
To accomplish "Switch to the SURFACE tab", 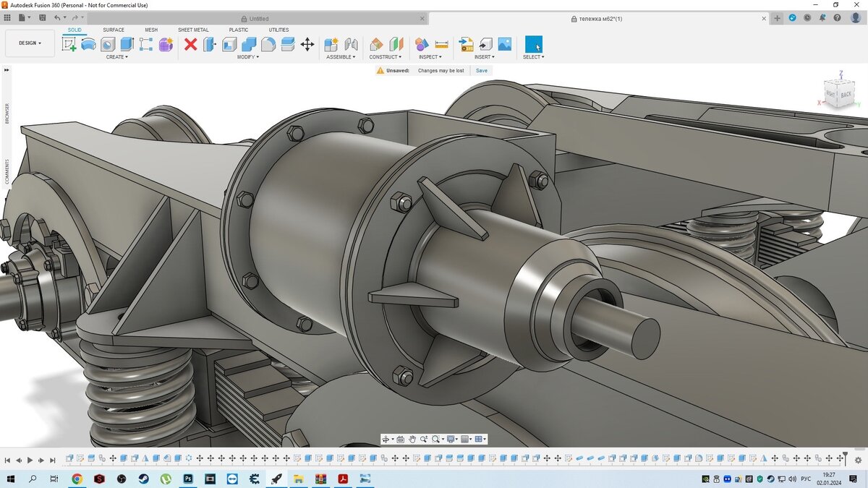I will pyautogui.click(x=114, y=30).
